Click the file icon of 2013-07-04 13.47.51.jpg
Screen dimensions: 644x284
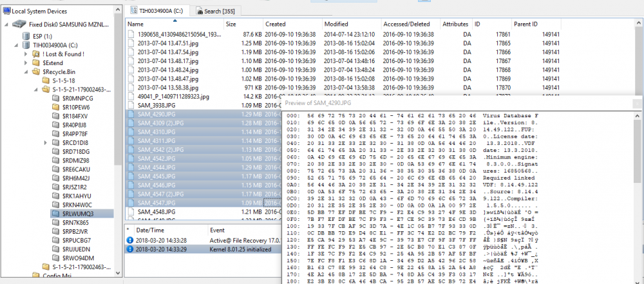131,43
